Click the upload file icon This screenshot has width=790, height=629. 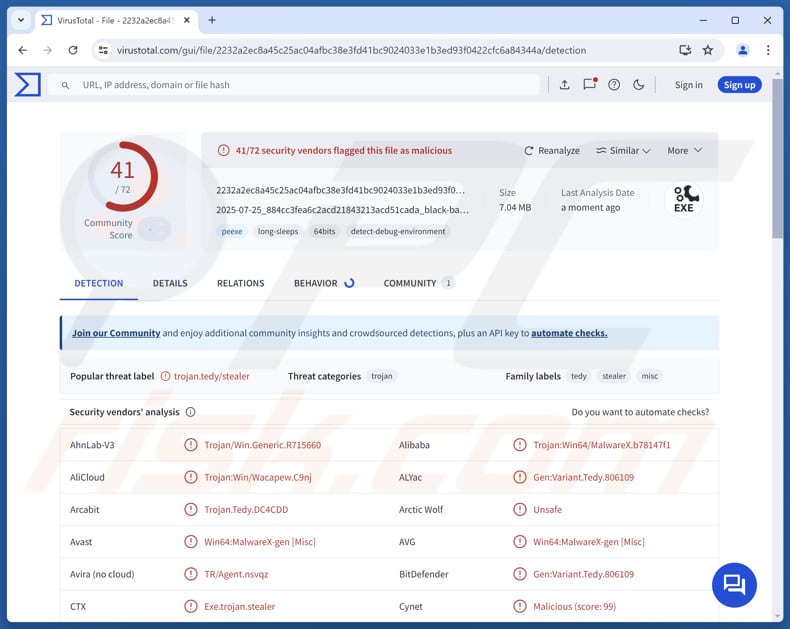click(564, 85)
